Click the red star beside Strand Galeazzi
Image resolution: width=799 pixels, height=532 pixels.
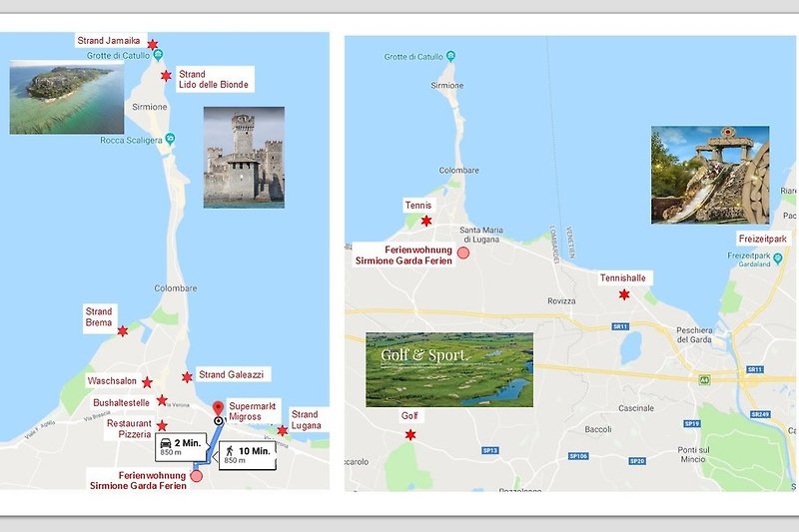coord(187,377)
